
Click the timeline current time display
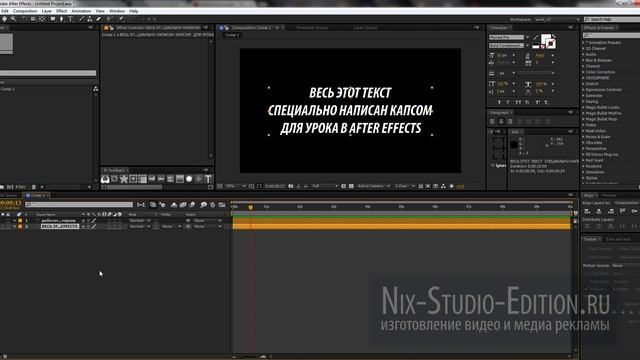coord(10,202)
